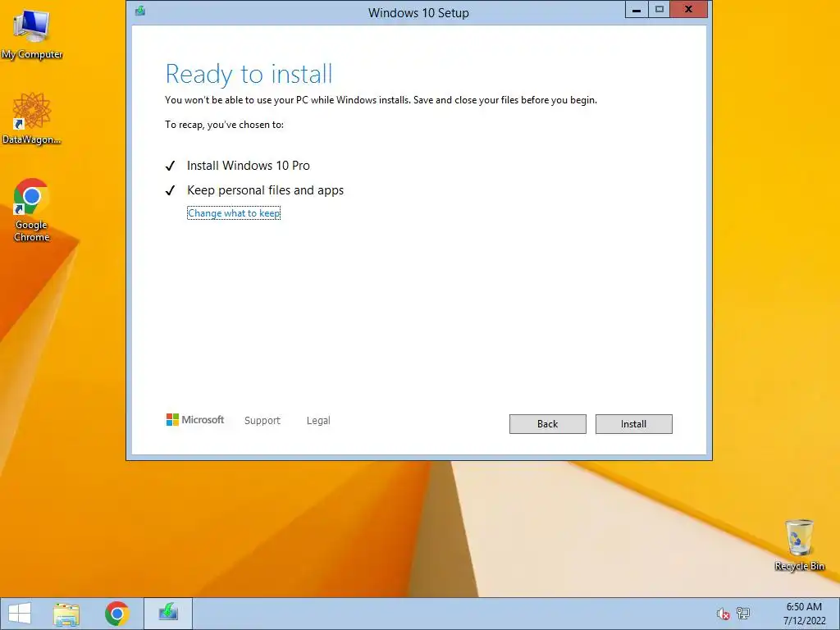Viewport: 840px width, 630px height.
Task: Minimize the Windows 10 Setup window
Action: [637, 10]
